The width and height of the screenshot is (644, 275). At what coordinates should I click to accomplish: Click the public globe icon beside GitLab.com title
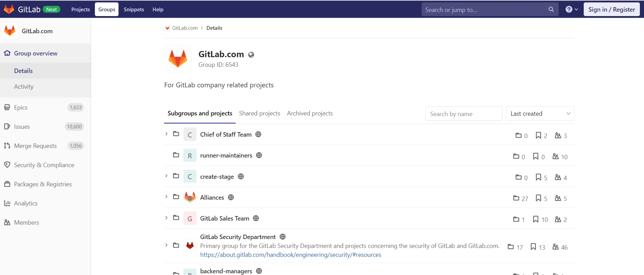[x=251, y=55]
